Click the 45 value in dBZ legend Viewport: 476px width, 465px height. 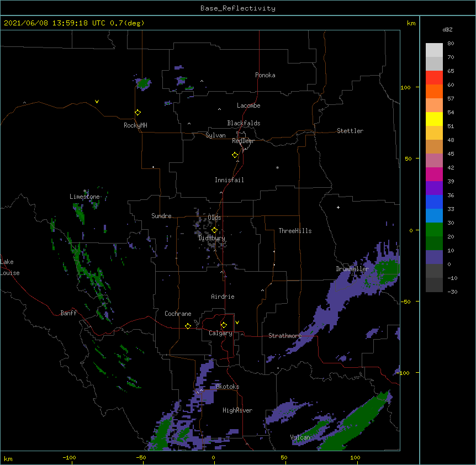point(451,154)
